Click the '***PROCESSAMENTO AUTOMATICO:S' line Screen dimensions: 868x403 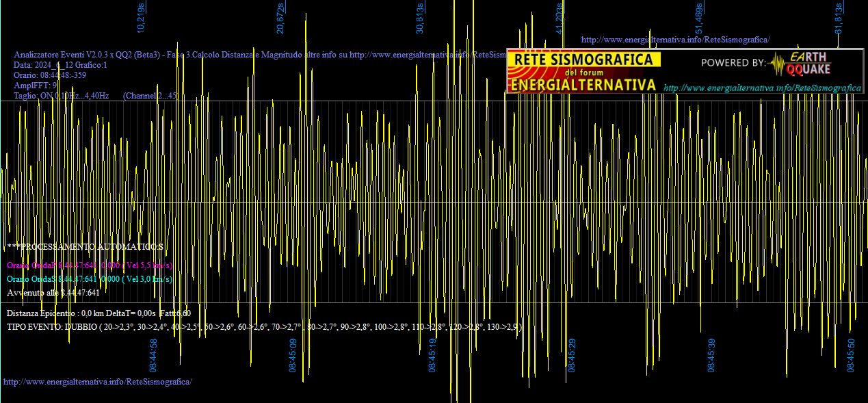(x=86, y=246)
